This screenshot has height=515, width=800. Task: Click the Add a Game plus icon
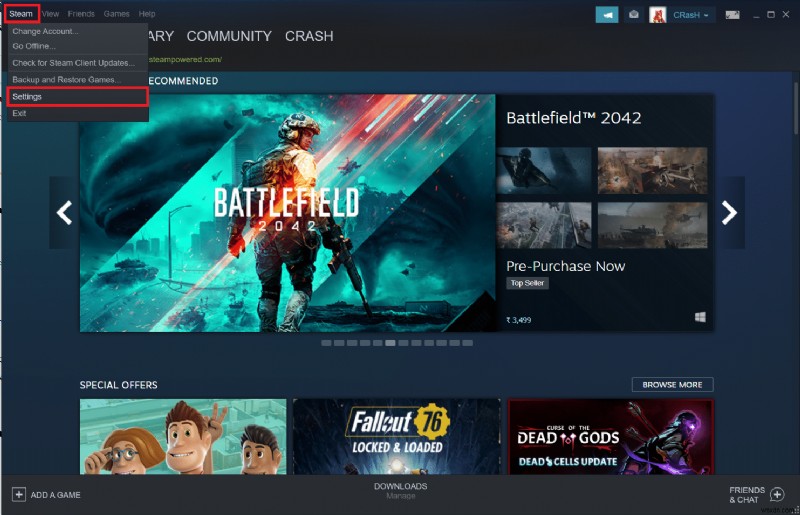coord(19,495)
